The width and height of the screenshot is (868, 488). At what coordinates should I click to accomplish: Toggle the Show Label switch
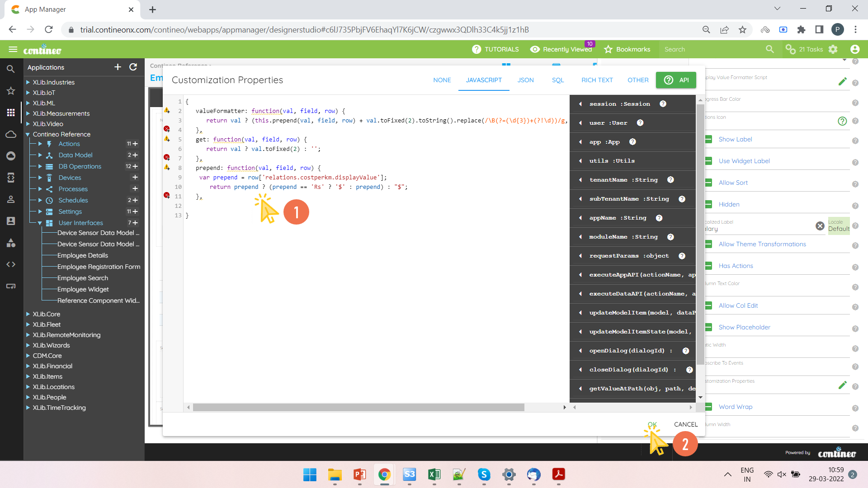[709, 139]
